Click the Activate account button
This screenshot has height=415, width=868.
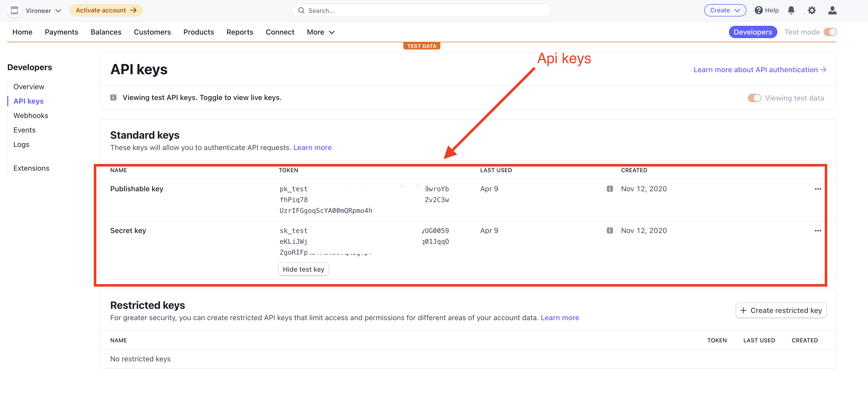click(106, 11)
